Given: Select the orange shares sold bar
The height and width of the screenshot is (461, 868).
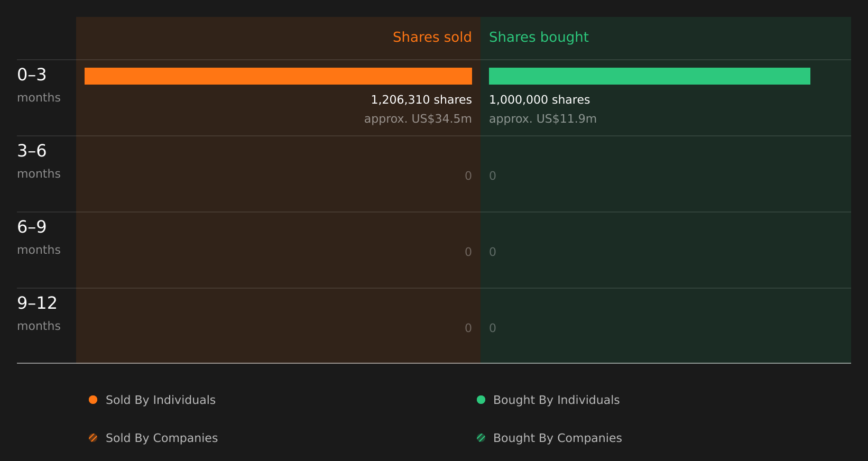Looking at the screenshot, I should click(x=278, y=76).
